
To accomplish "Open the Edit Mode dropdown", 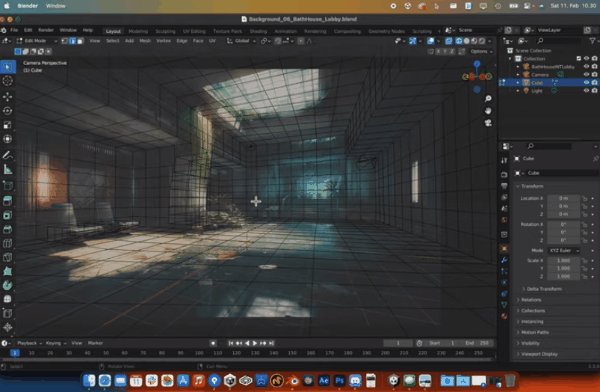I will pos(37,41).
